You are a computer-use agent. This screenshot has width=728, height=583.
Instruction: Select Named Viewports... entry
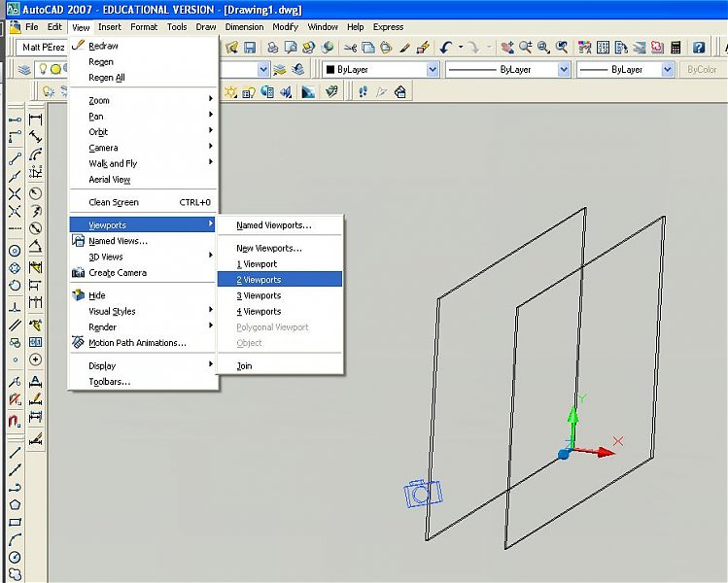click(x=280, y=225)
